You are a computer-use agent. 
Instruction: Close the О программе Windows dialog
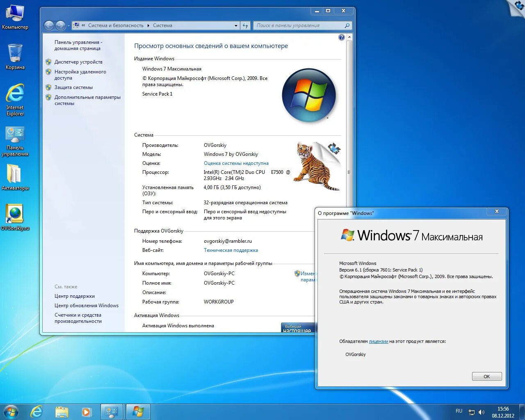497,211
